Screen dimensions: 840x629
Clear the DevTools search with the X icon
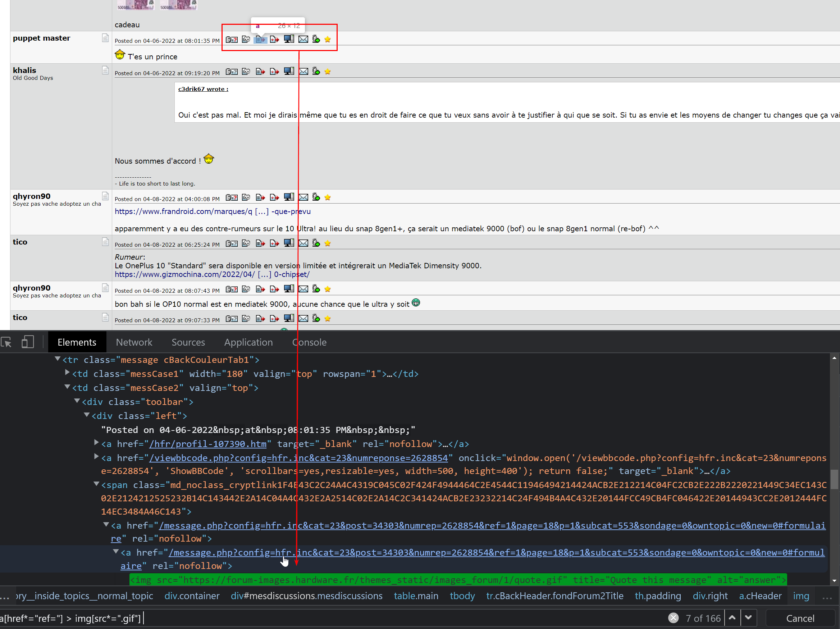coord(673,618)
